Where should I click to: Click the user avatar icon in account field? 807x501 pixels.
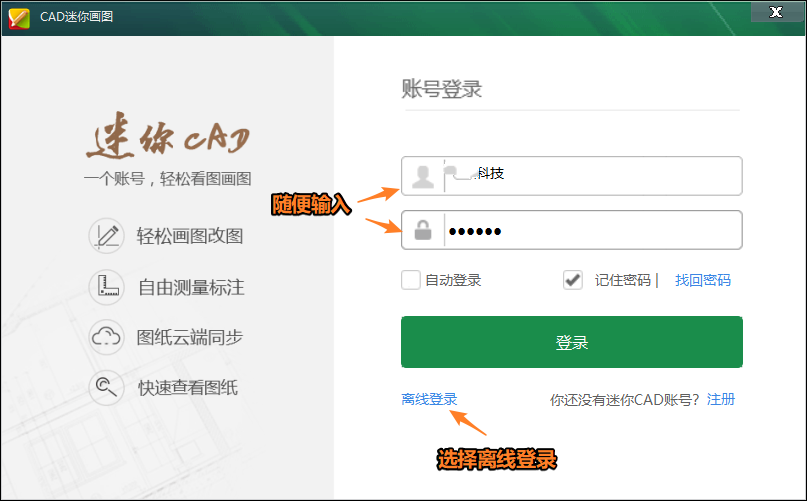(x=423, y=176)
